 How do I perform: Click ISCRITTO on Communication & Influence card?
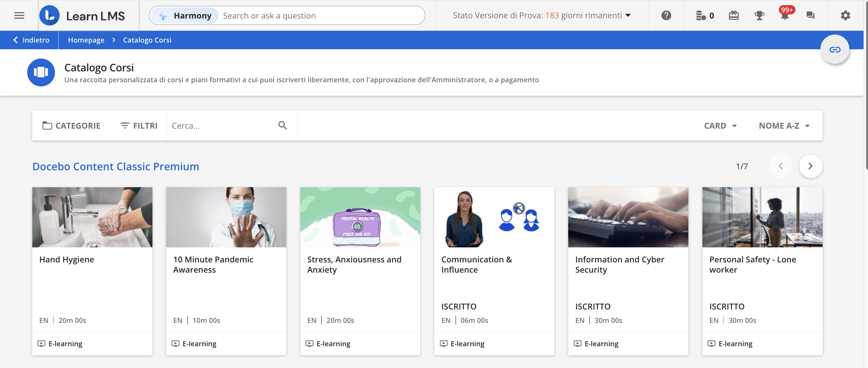pos(459,306)
